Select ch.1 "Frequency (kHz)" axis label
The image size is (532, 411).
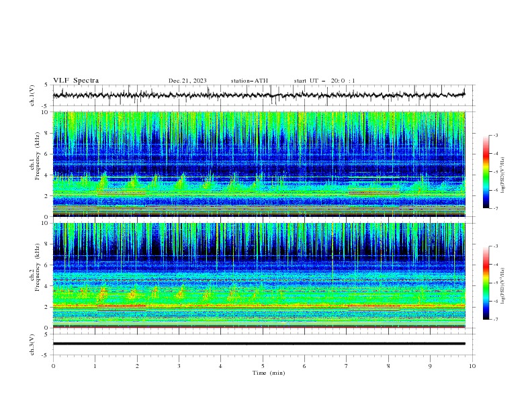(x=38, y=156)
